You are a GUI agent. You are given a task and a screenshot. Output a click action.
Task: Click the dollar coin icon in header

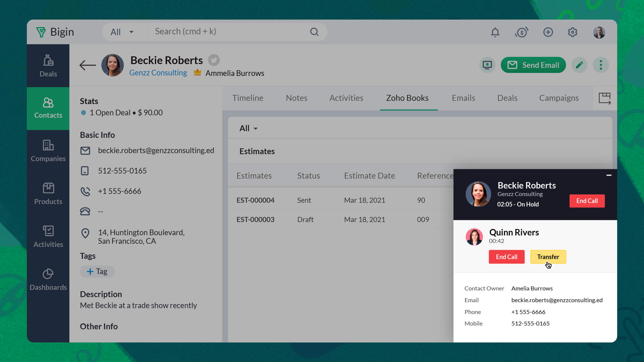click(521, 32)
